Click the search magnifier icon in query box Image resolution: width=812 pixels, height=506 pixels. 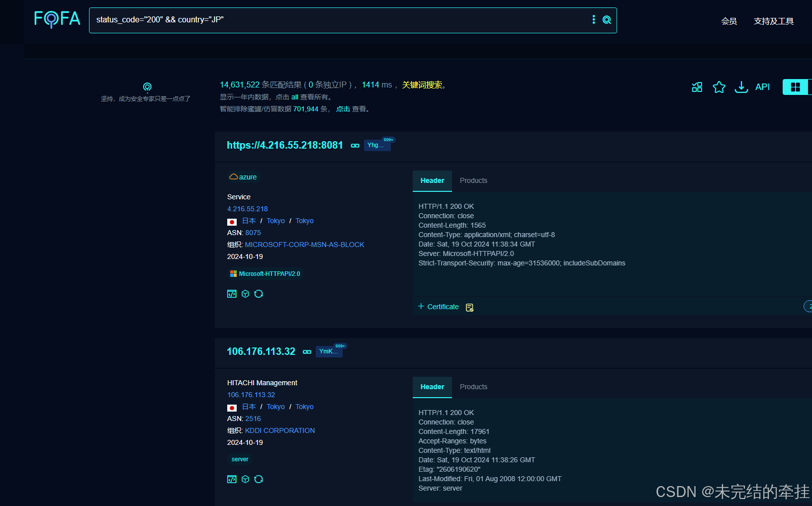607,19
